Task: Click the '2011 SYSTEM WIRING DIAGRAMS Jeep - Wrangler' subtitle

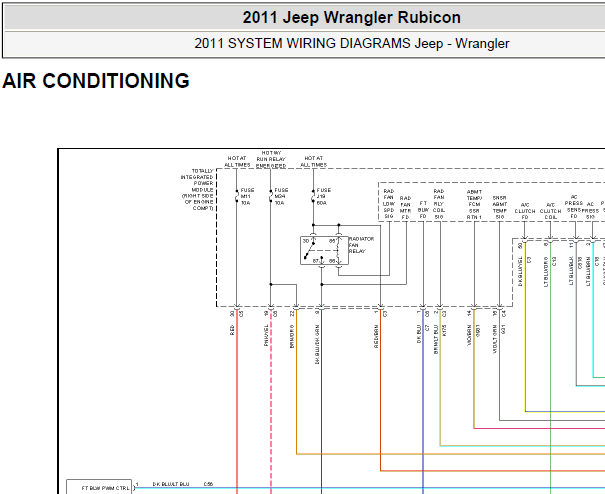Action: coord(352,44)
